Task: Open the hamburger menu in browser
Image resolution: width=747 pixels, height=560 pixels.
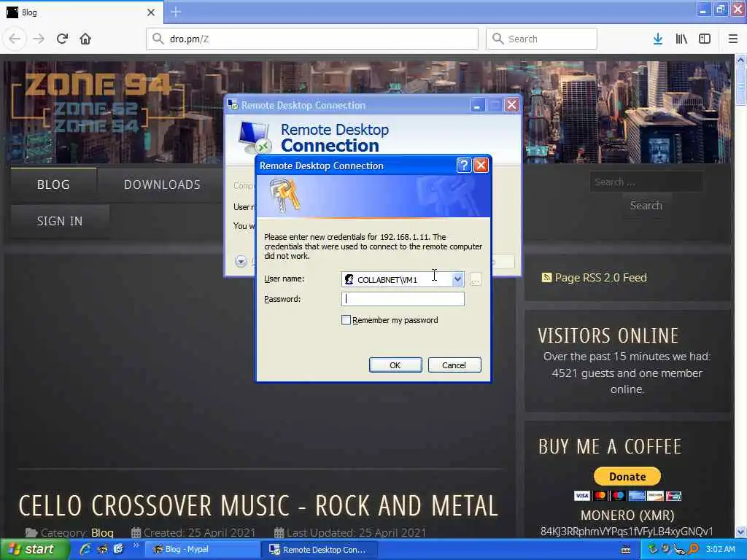Action: pos(733,39)
